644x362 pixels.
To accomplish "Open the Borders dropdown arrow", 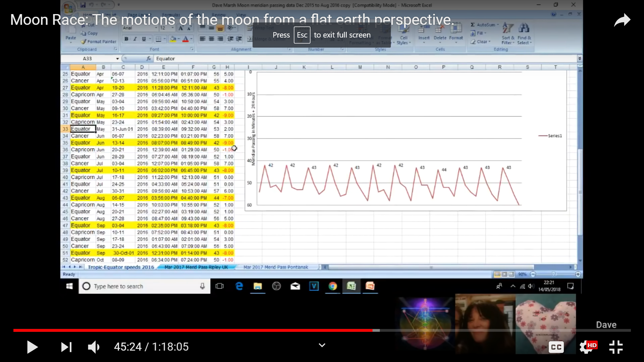I will coord(164,39).
